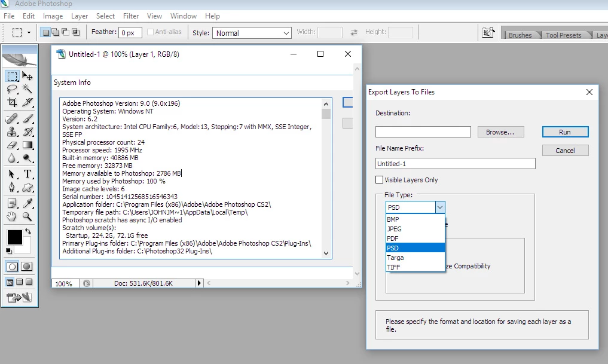The width and height of the screenshot is (608, 364).
Task: Open the Help menu
Action: click(212, 16)
